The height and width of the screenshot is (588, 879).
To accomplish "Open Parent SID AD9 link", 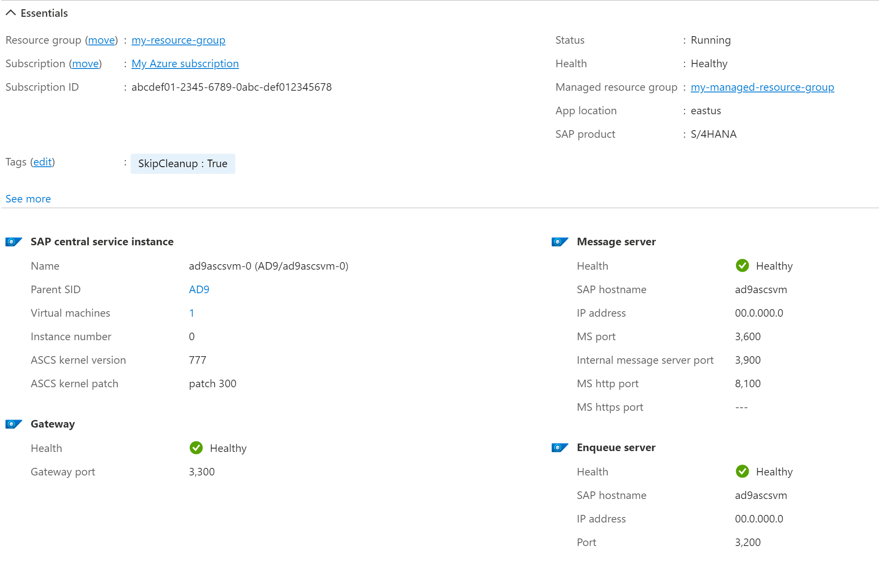I will (x=198, y=289).
